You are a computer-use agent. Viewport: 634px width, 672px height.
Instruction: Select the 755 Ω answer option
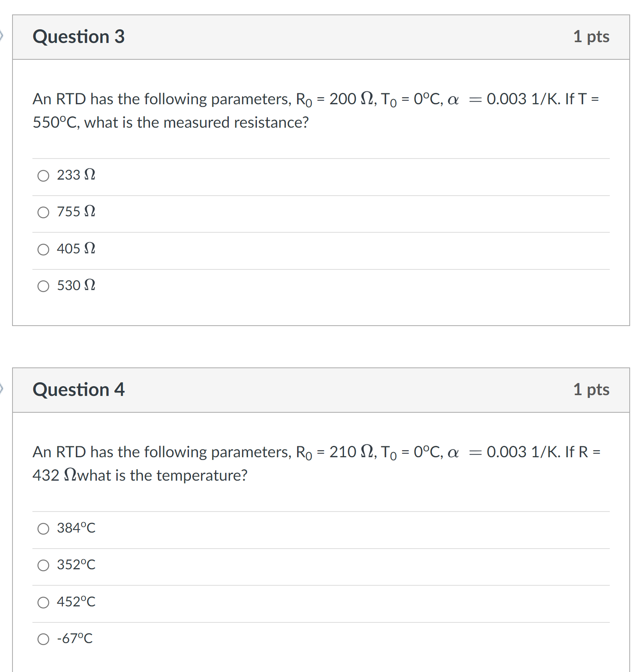coord(43,212)
